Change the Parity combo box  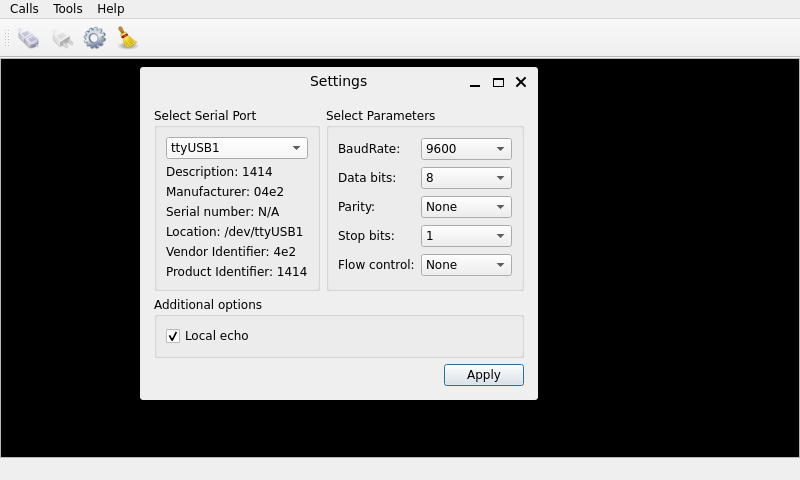point(466,207)
